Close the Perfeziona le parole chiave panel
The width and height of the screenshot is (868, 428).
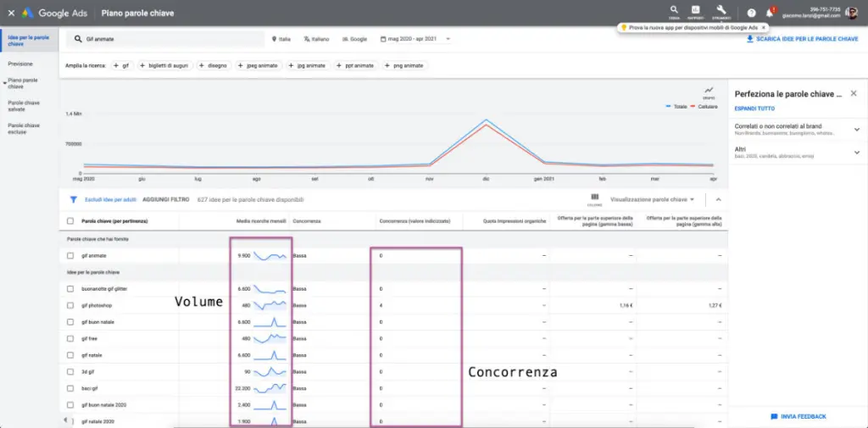(854, 93)
